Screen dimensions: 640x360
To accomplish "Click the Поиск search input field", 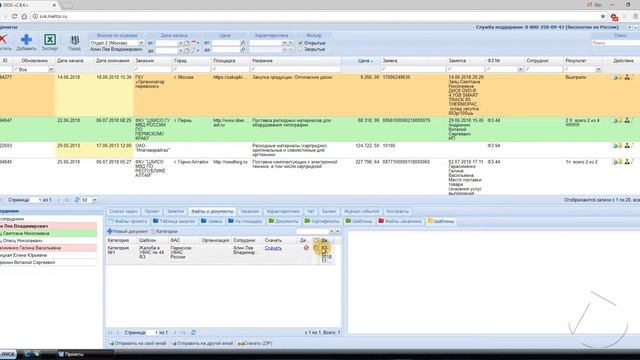I will point(615,43).
